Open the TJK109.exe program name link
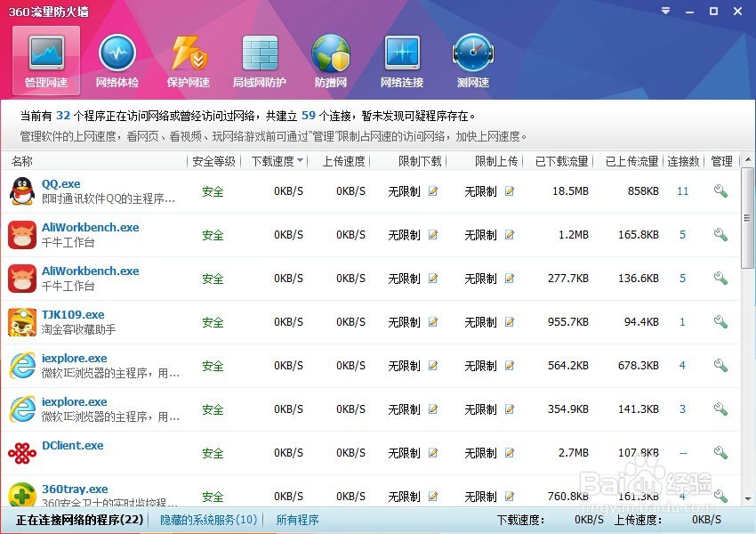 [74, 314]
